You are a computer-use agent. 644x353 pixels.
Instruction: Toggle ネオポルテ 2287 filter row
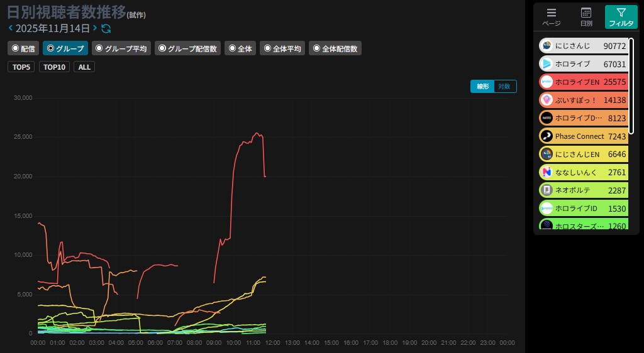584,190
